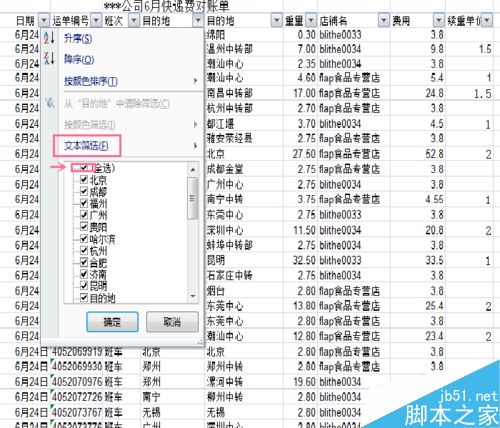Open the 店铺名 column filter dropdown
The width and height of the screenshot is (500, 428).
coord(384,21)
